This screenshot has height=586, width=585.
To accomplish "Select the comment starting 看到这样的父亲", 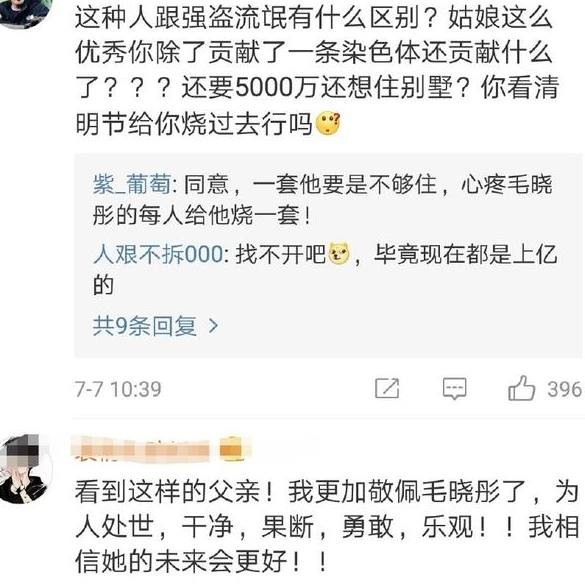I will tap(327, 527).
